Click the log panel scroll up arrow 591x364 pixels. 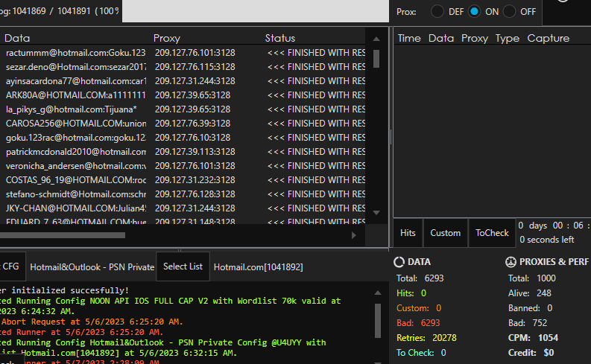pos(378,293)
